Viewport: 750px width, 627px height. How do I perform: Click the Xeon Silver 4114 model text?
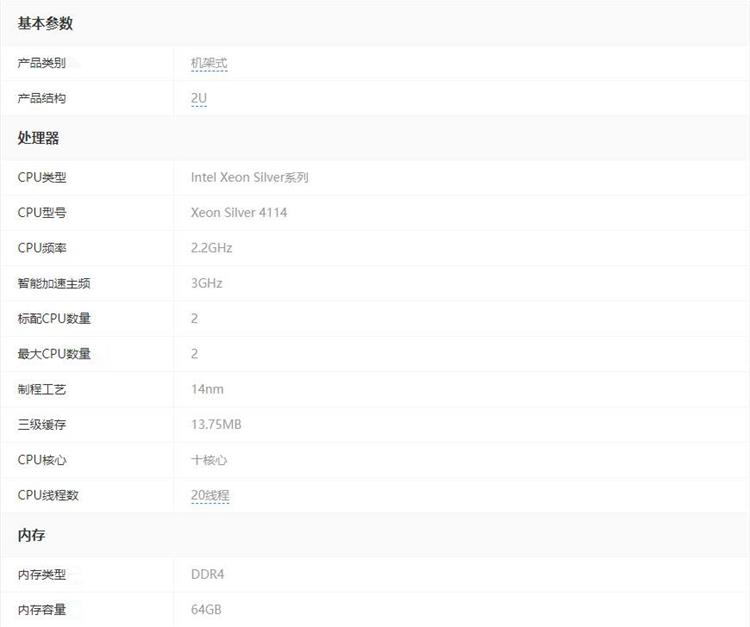[238, 212]
